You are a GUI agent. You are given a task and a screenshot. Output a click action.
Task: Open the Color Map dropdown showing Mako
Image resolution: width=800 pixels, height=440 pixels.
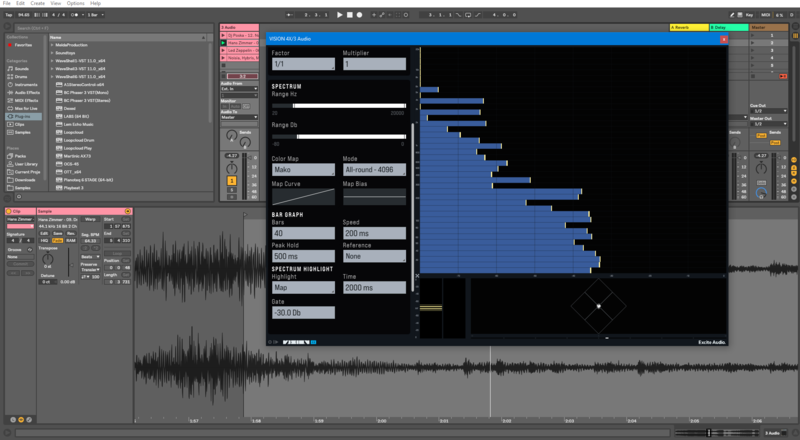[303, 171]
